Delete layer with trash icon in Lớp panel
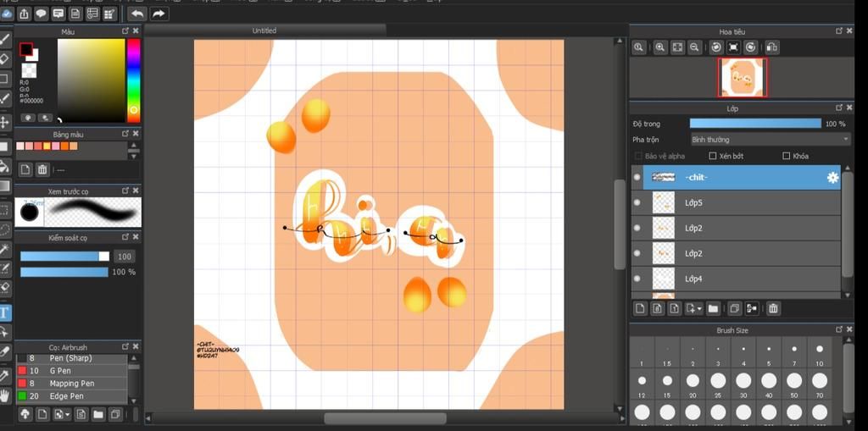This screenshot has height=431, width=868. coord(773,308)
